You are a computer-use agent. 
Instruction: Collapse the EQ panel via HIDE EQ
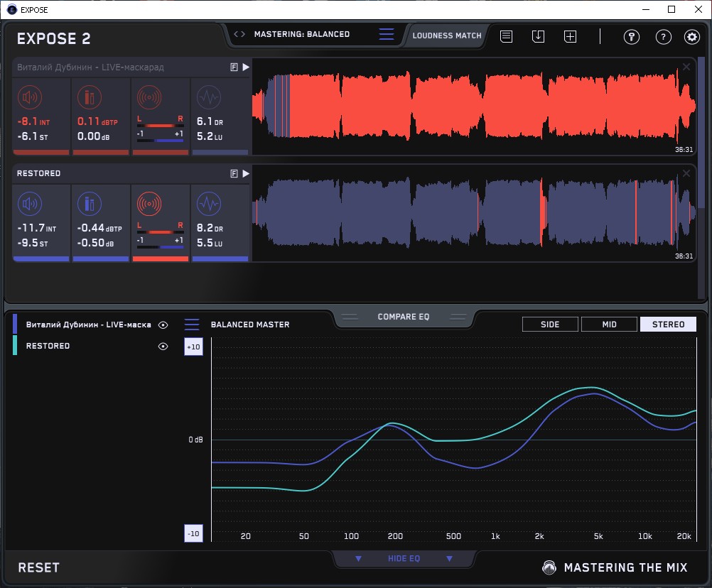(404, 559)
